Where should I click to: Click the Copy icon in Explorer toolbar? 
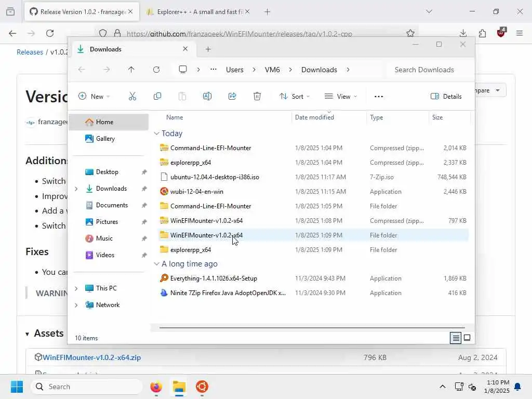click(x=157, y=96)
